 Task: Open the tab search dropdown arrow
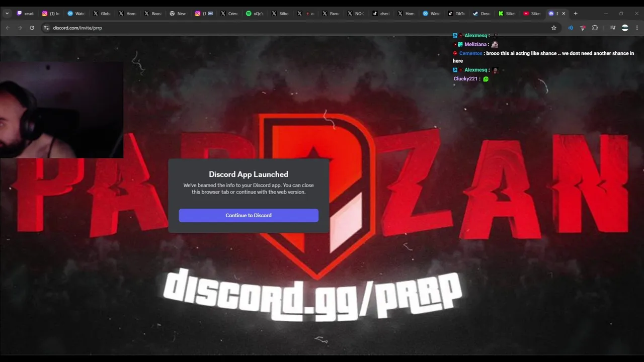[7, 14]
